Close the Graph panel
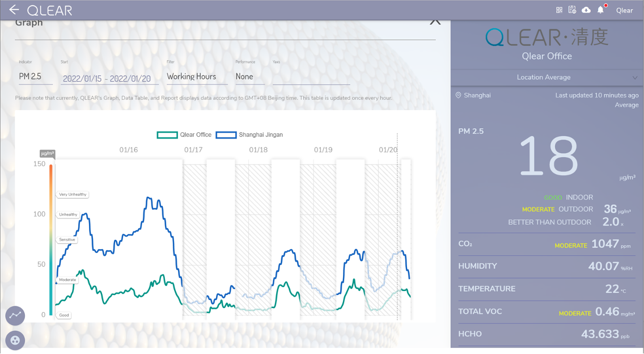This screenshot has width=644, height=354. tap(435, 22)
